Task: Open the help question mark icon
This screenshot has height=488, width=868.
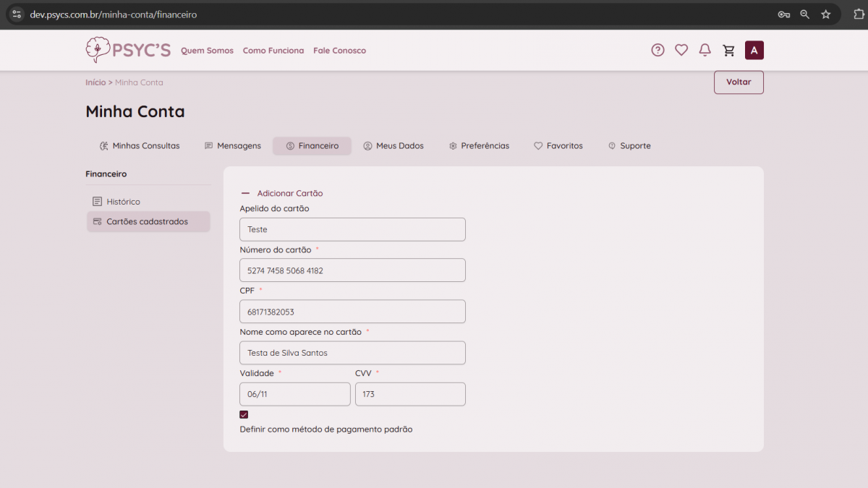Action: [x=658, y=50]
